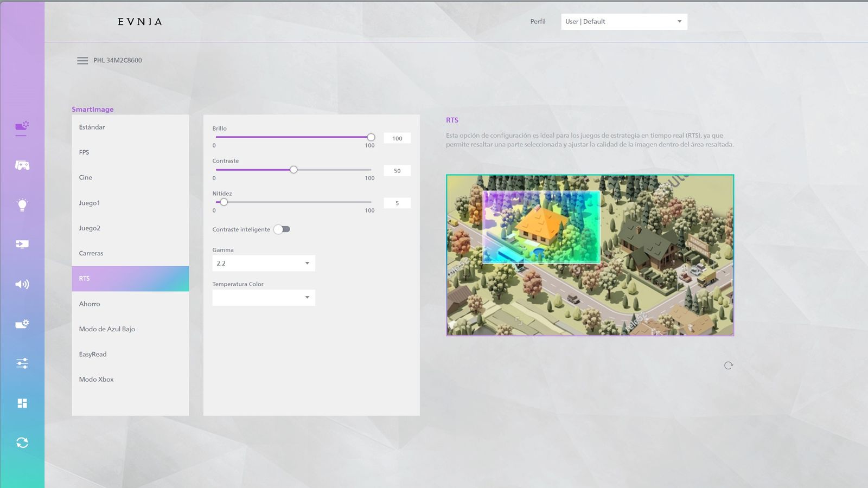Click the Brillo value input field
The height and width of the screenshot is (488, 868).
[397, 138]
